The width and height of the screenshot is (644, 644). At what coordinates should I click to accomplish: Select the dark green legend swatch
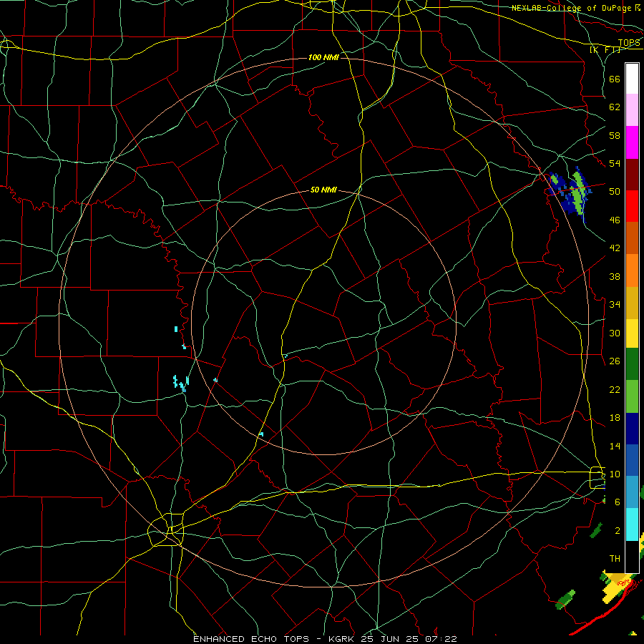(632, 364)
